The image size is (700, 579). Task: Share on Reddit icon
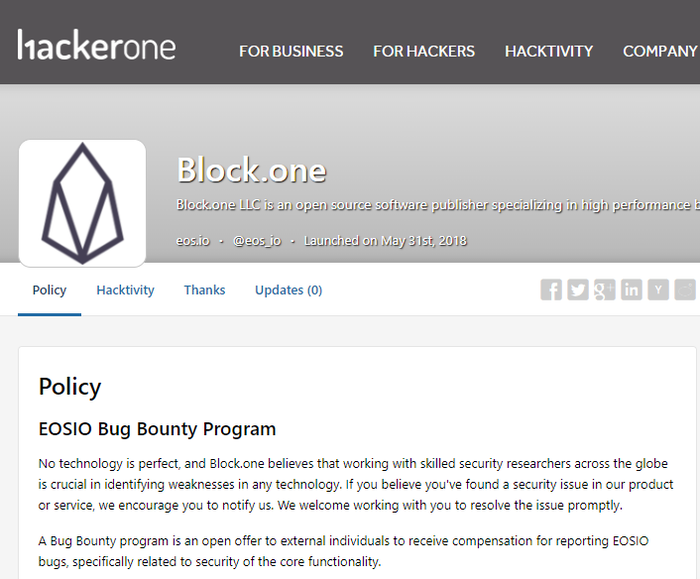685,290
